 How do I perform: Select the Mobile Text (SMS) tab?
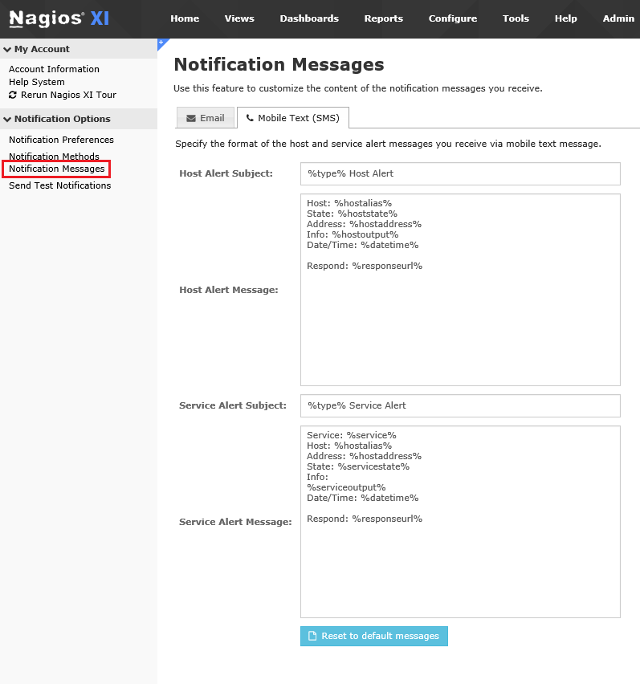coord(293,118)
